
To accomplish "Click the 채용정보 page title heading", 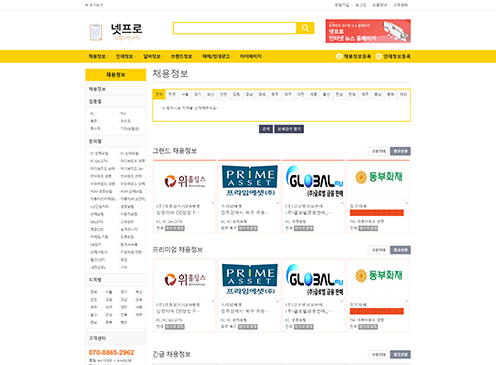I will click(170, 74).
